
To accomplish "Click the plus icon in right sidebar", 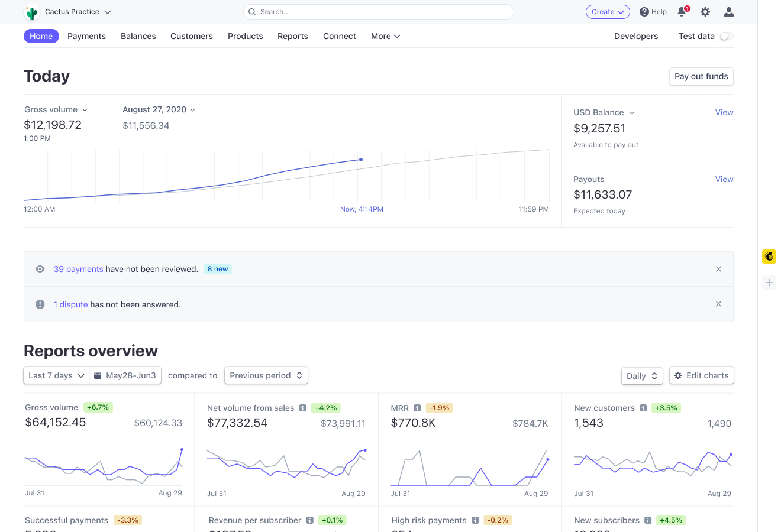I will (769, 283).
